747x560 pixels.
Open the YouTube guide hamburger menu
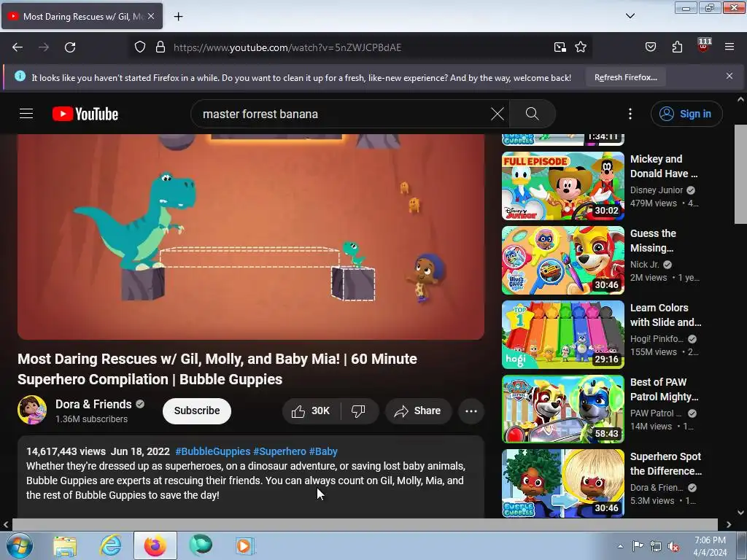click(26, 114)
